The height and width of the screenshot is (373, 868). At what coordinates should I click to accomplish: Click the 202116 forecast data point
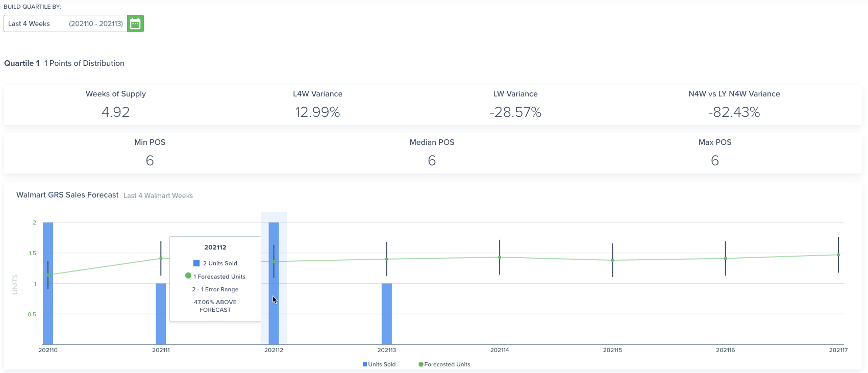pos(725,258)
